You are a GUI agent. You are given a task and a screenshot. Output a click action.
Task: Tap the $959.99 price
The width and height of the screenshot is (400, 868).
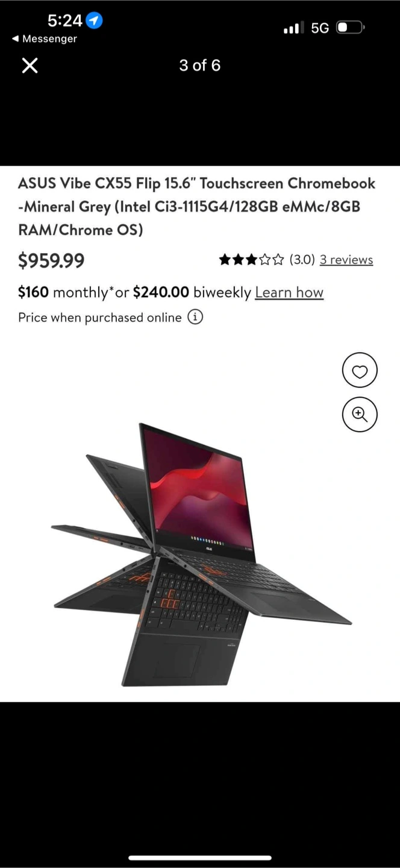coord(51,260)
